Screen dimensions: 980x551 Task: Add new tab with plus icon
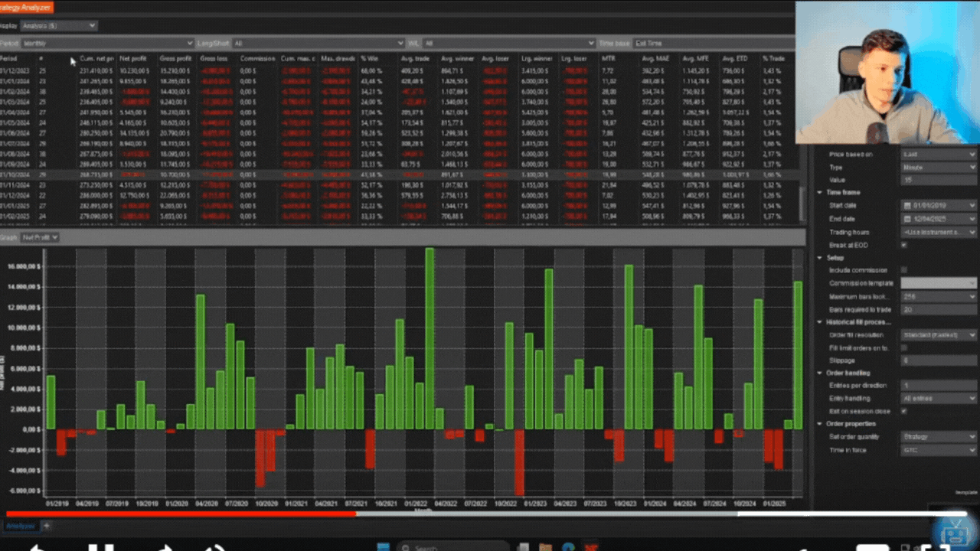(x=46, y=526)
